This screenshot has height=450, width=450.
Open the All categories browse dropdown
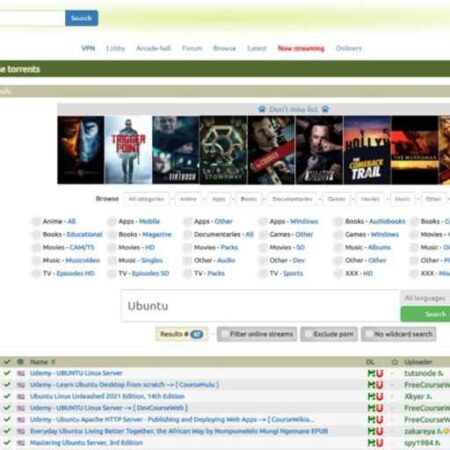[x=146, y=199]
